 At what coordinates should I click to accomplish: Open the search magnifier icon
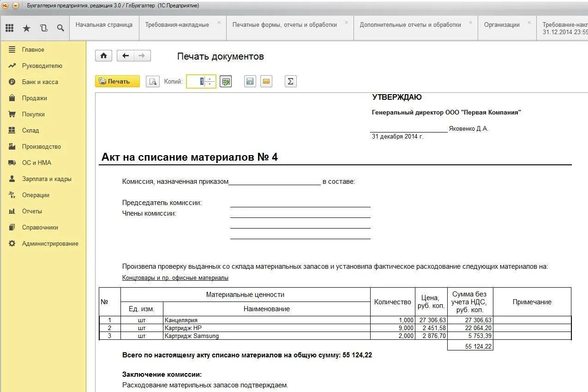60,28
